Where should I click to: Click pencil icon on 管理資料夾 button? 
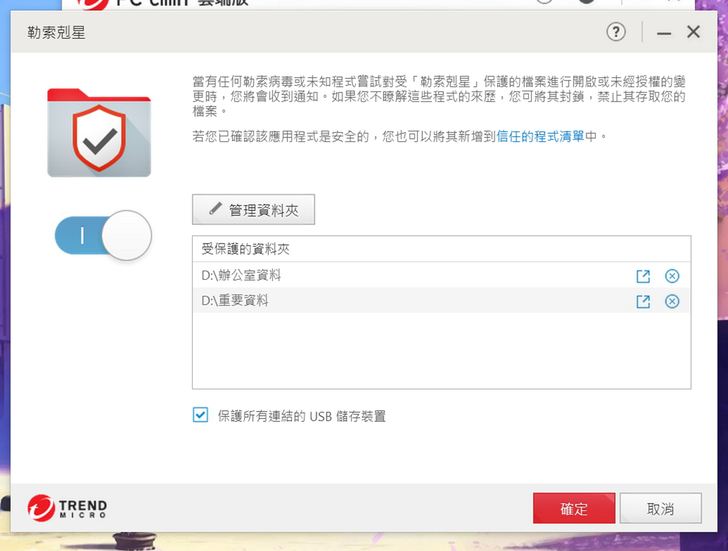(x=215, y=209)
